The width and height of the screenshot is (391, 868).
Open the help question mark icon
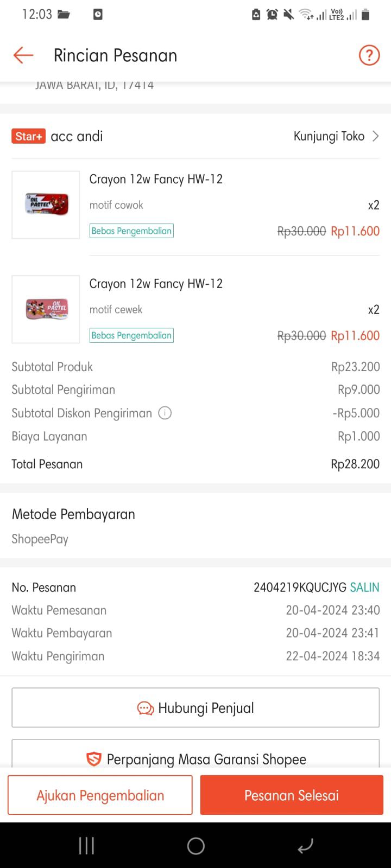pos(369,55)
